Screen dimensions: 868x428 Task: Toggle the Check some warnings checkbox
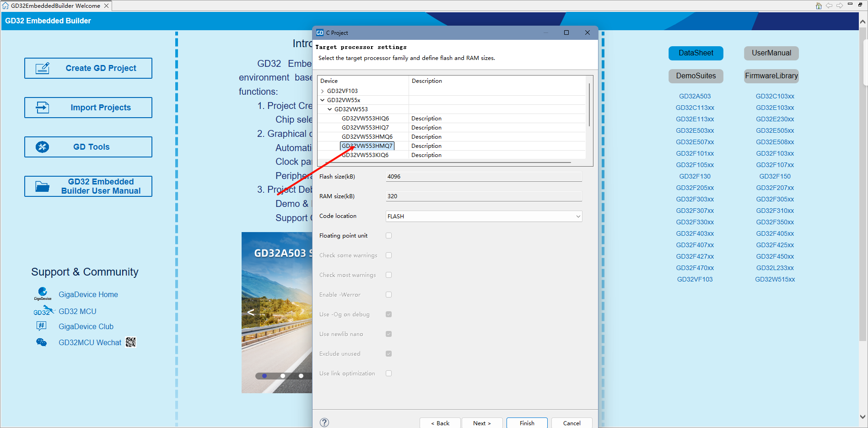pos(388,255)
